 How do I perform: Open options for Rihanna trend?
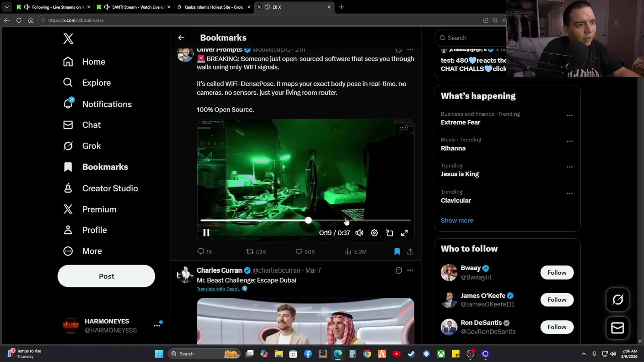coord(569,141)
